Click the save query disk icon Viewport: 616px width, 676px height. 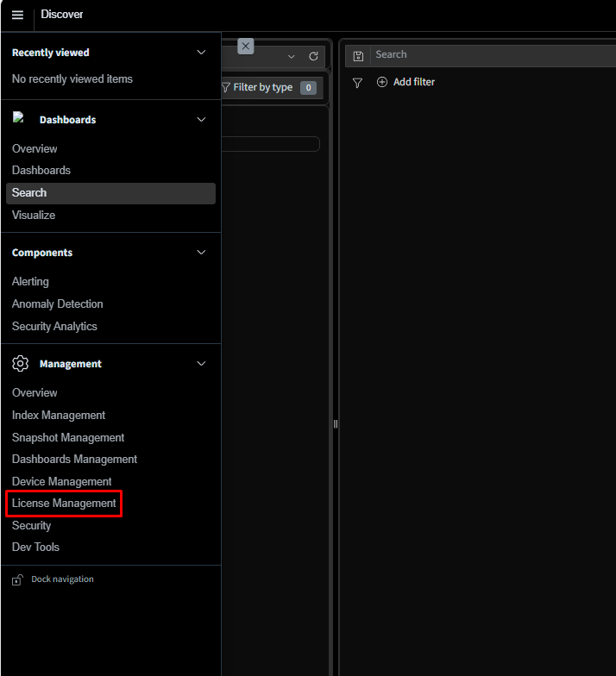(x=359, y=56)
